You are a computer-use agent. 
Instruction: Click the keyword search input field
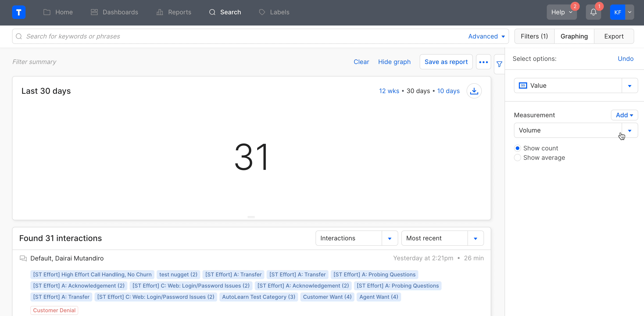pyautogui.click(x=225, y=36)
